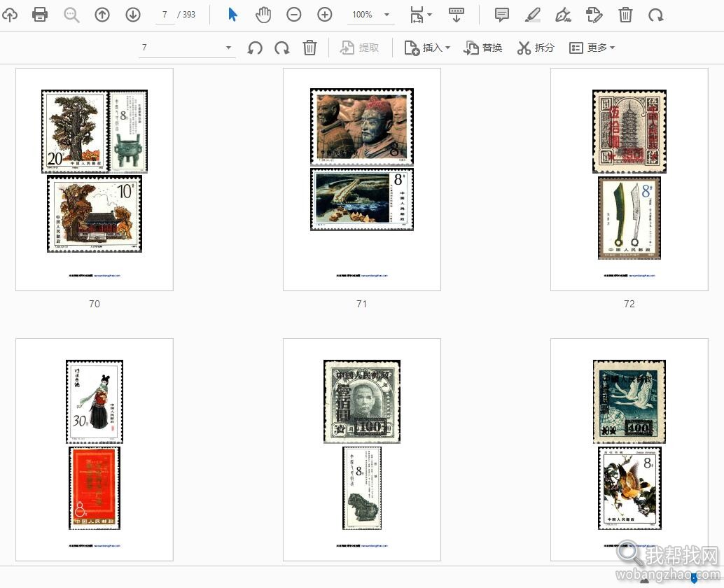Select thumbnail with flying crane stamp
724x588 pixels.
click(x=629, y=449)
